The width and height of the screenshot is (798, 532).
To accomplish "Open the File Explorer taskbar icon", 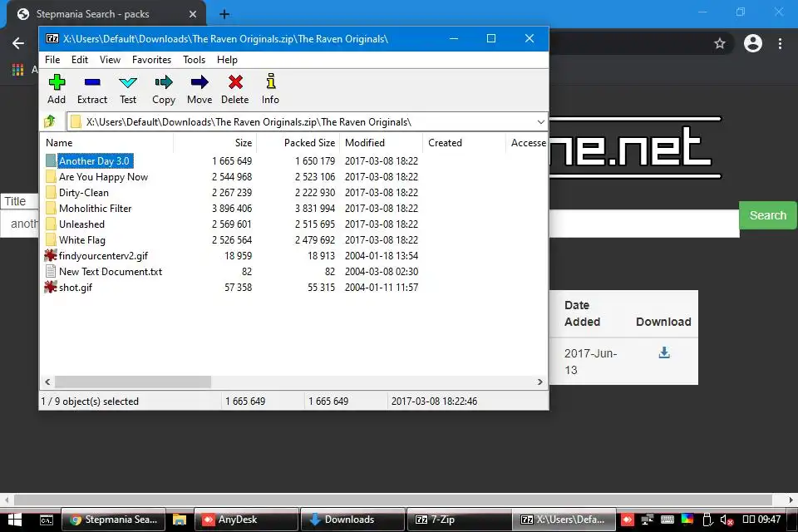I will (180, 520).
